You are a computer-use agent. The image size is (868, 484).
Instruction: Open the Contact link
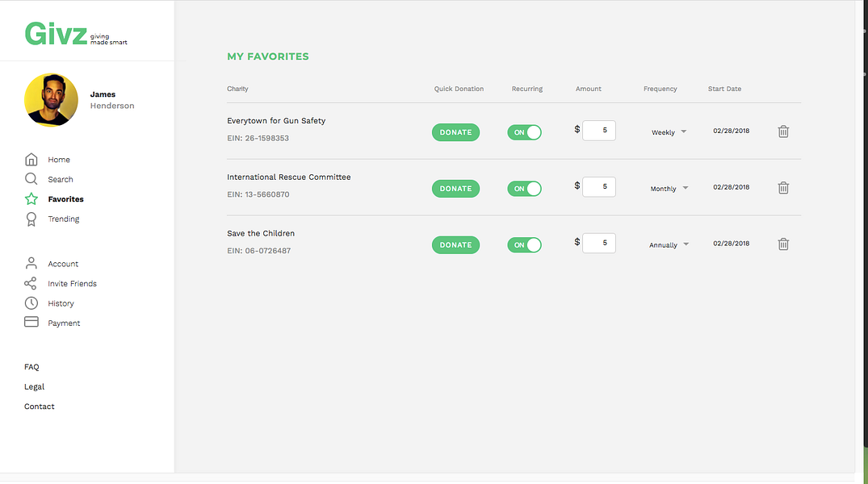[40, 407]
